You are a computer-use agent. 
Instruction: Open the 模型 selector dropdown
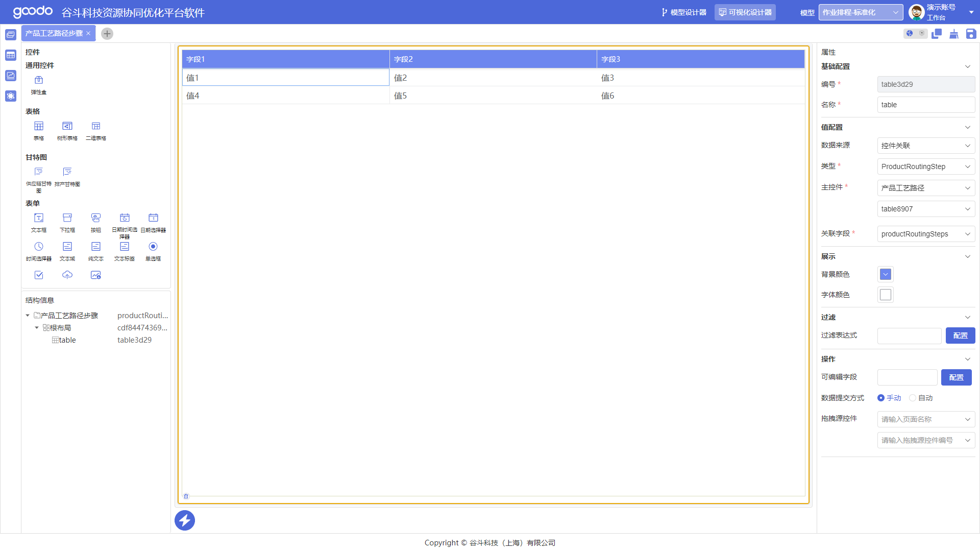(x=861, y=12)
